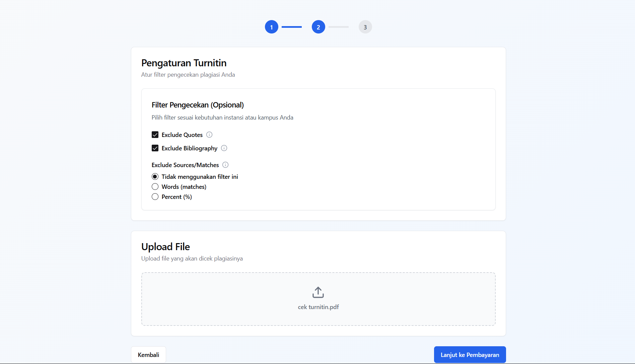Click the 'Exclude Bibliography' label text
Image resolution: width=635 pixels, height=364 pixels.
(189, 148)
